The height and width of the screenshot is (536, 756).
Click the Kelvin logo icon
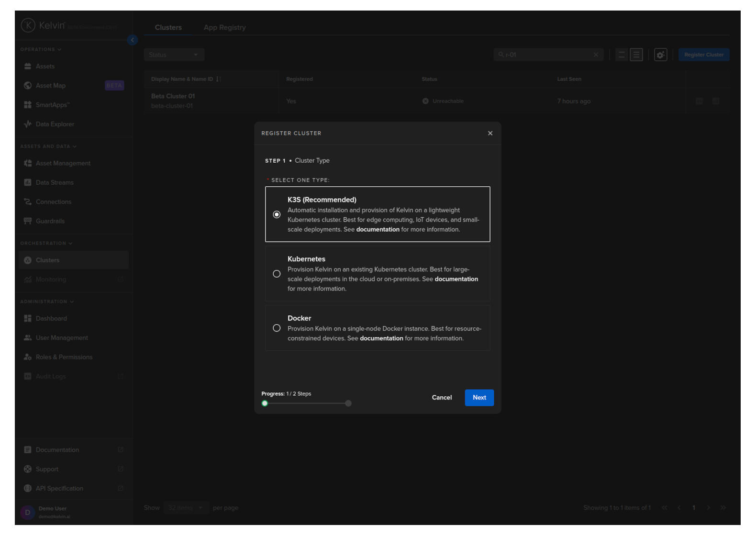(28, 25)
